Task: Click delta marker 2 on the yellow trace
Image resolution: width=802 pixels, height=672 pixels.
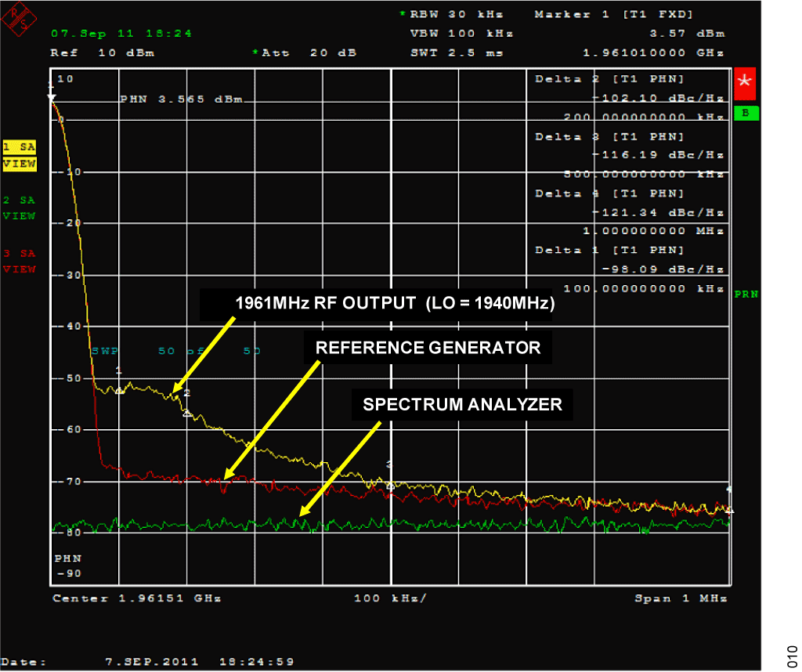Action: pos(187,412)
